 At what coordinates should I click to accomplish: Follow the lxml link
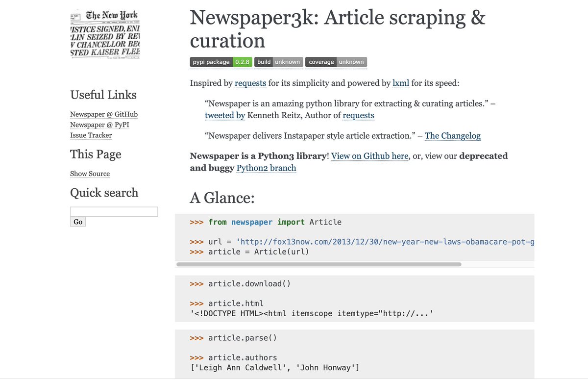[401, 83]
